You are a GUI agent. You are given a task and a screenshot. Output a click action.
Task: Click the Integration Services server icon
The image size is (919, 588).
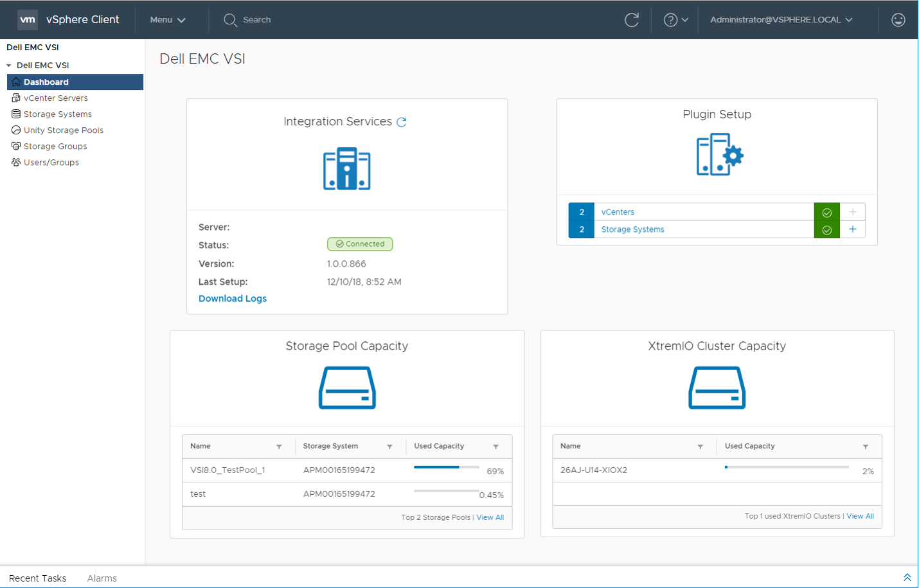[347, 169]
